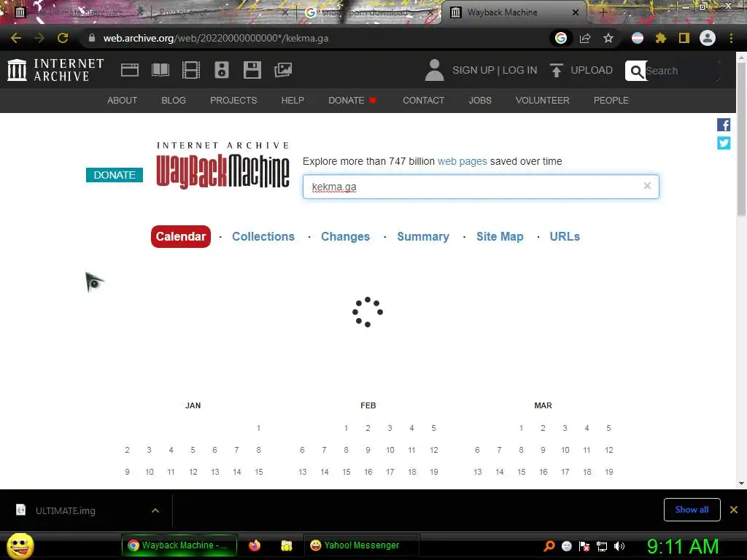Click the page vertical scrollbar thumb

tap(741, 138)
